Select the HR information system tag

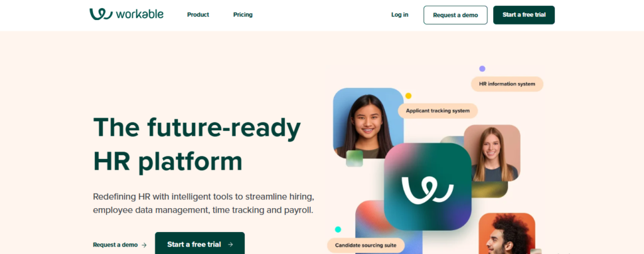click(507, 84)
